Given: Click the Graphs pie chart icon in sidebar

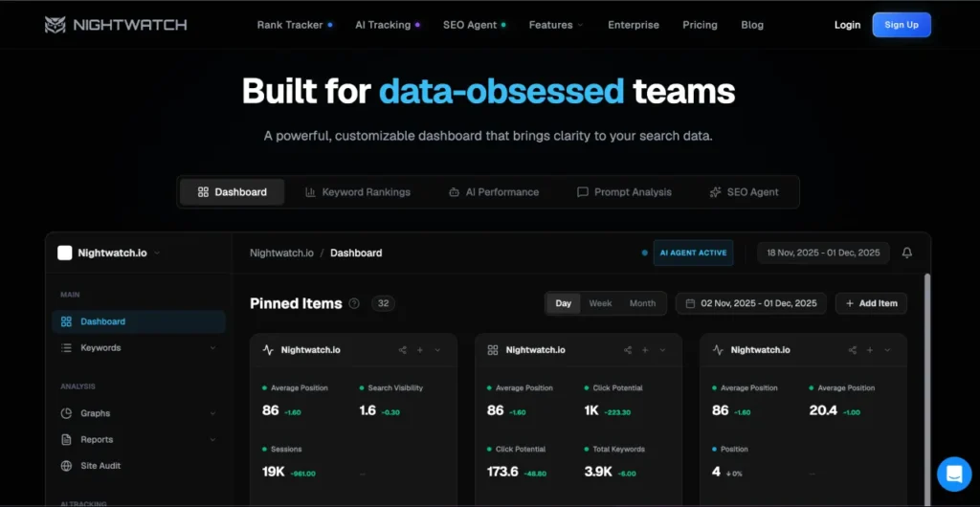Looking at the screenshot, I should [66, 413].
